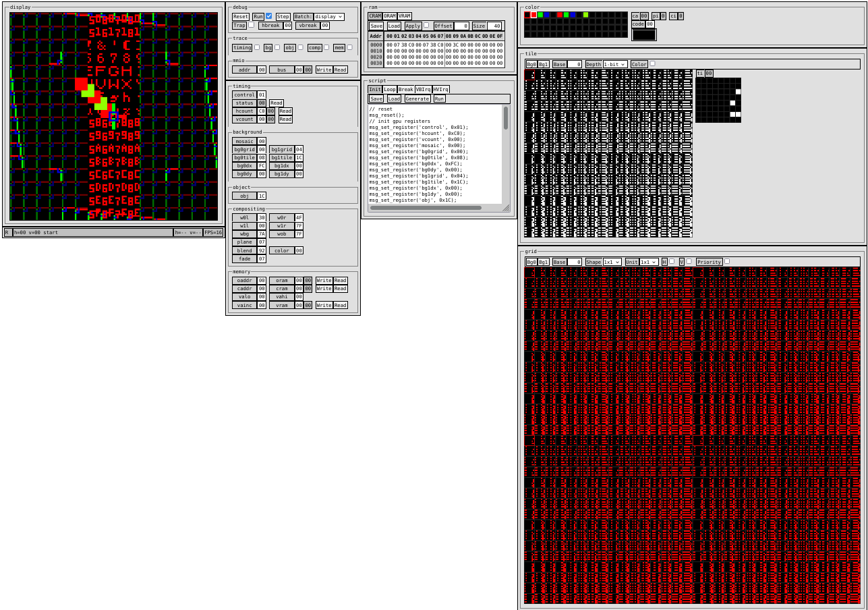Open the grid Shape dropdown
The width and height of the screenshot is (868, 610).
(x=612, y=262)
